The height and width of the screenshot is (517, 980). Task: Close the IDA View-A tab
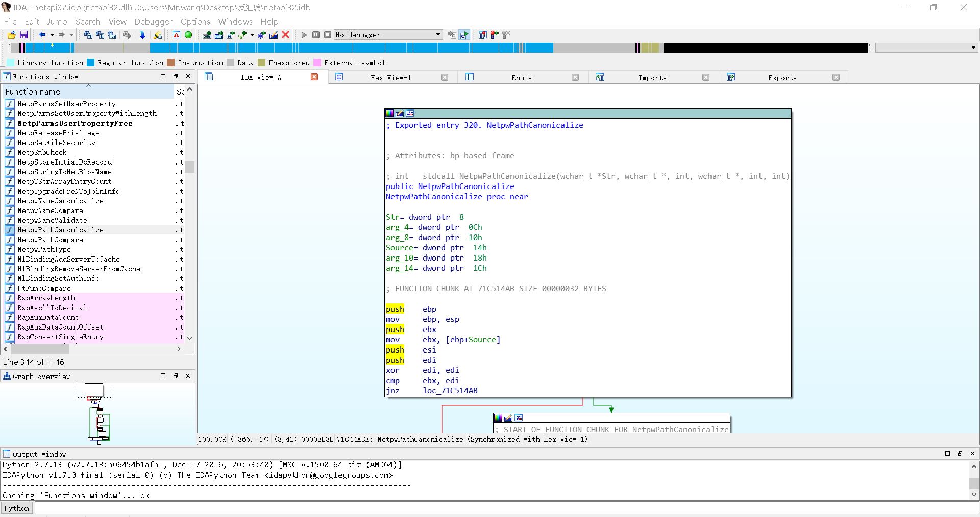314,77
